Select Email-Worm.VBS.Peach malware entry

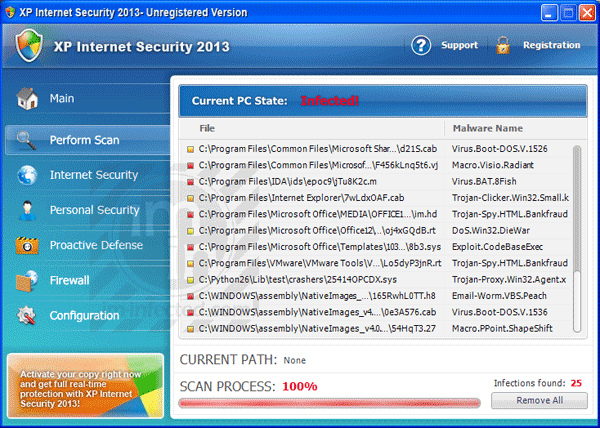[x=499, y=296]
